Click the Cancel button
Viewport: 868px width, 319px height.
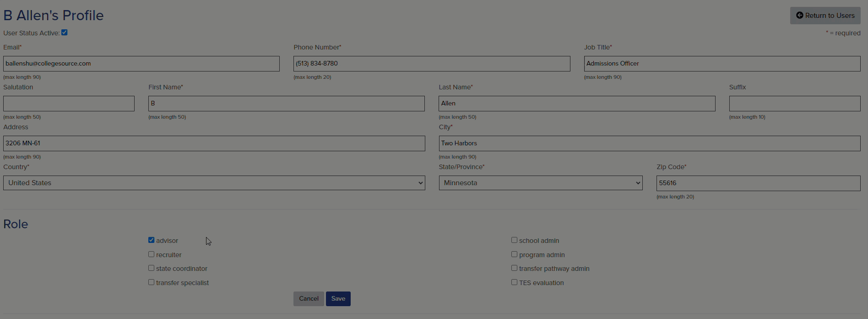(x=309, y=299)
